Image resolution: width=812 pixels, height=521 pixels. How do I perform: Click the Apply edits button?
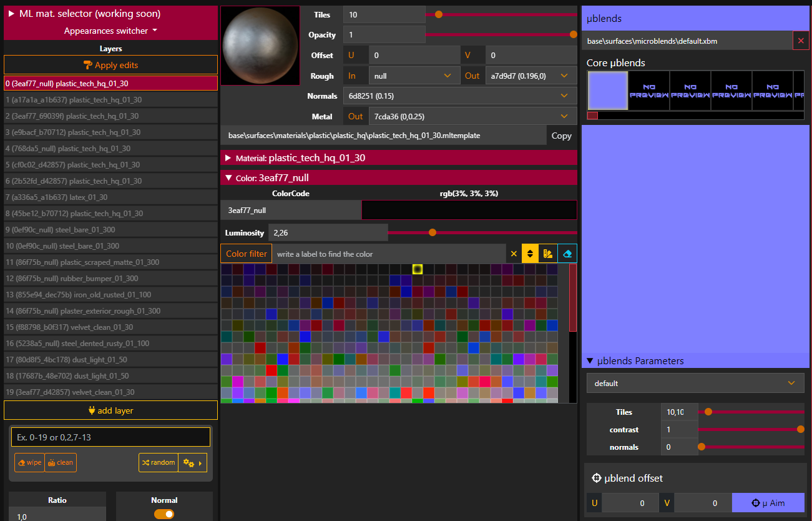(110, 65)
